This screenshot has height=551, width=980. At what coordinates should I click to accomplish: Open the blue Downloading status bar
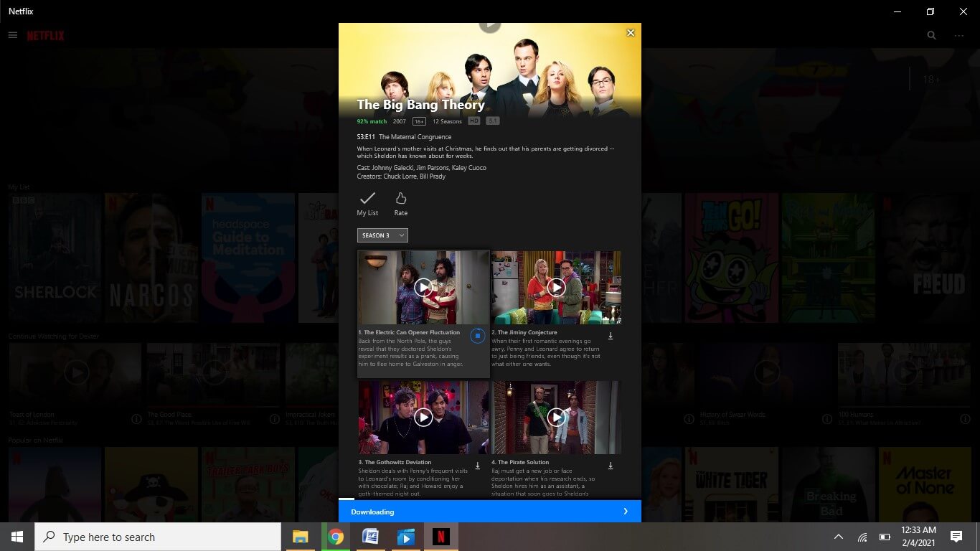pyautogui.click(x=490, y=512)
